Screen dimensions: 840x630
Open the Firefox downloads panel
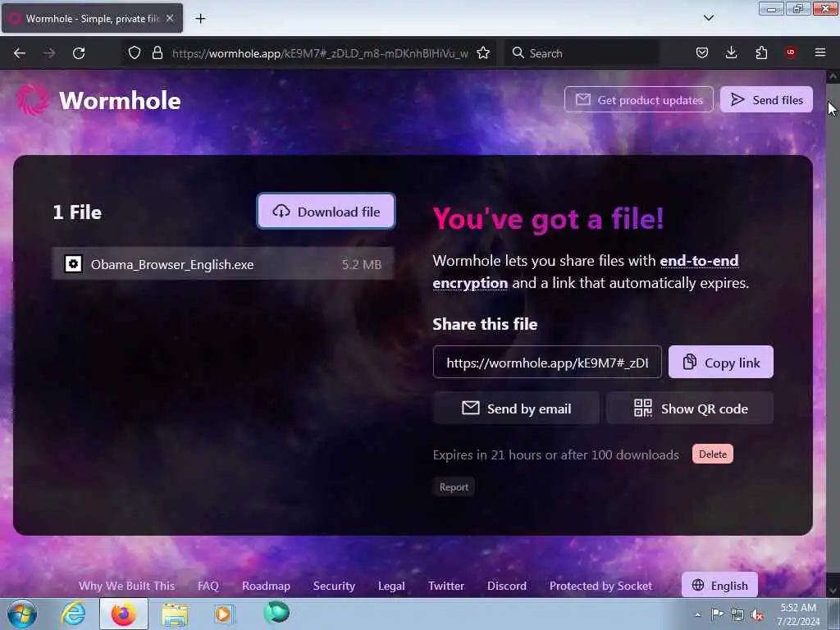(731, 53)
